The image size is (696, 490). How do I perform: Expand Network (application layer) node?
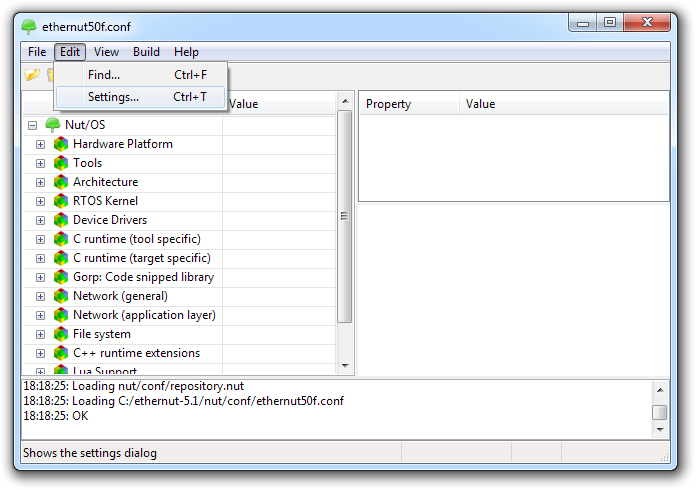(40, 316)
